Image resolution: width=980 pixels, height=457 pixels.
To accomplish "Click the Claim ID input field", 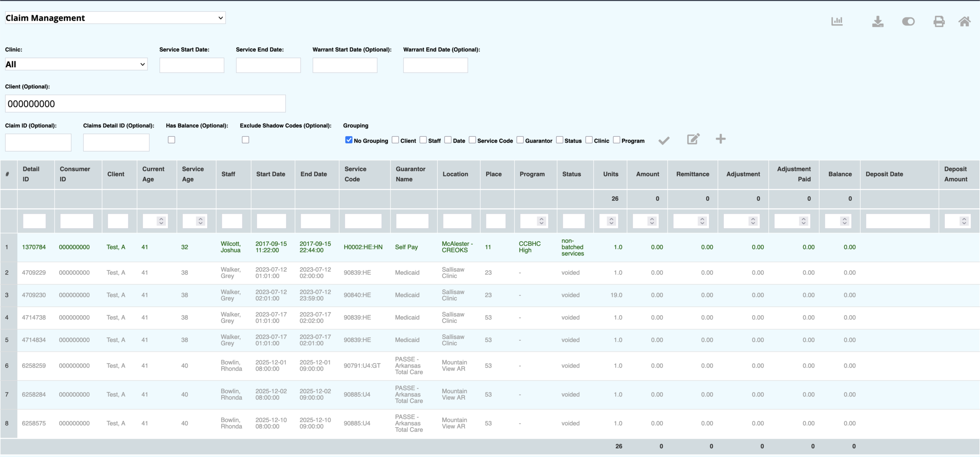I will pos(38,143).
